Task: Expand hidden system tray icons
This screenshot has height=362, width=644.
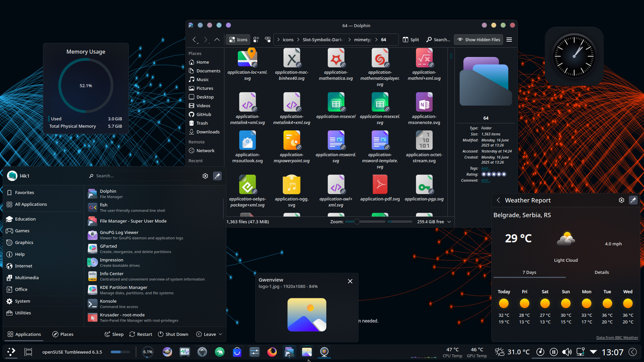Action: [x=593, y=352]
